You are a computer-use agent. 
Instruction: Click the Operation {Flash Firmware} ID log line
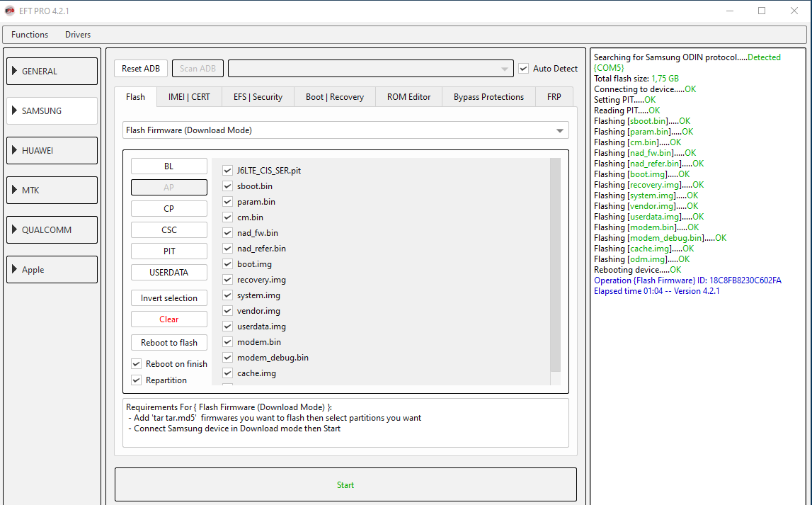point(687,280)
